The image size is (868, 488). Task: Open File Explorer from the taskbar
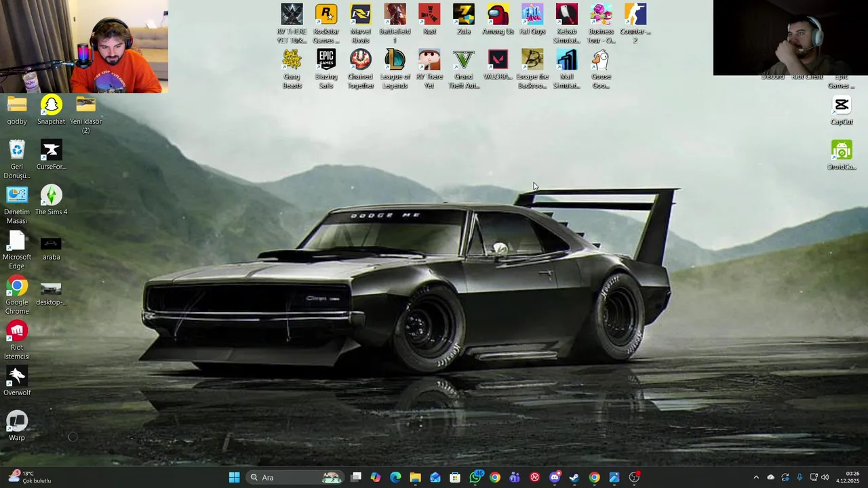click(x=415, y=477)
